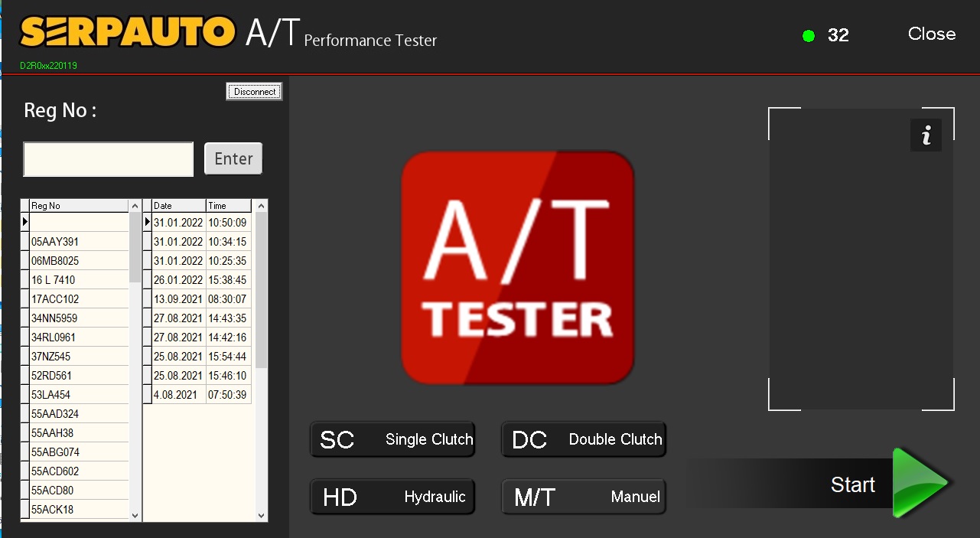
Task: Select registration 55AAD324
Action: [79, 414]
